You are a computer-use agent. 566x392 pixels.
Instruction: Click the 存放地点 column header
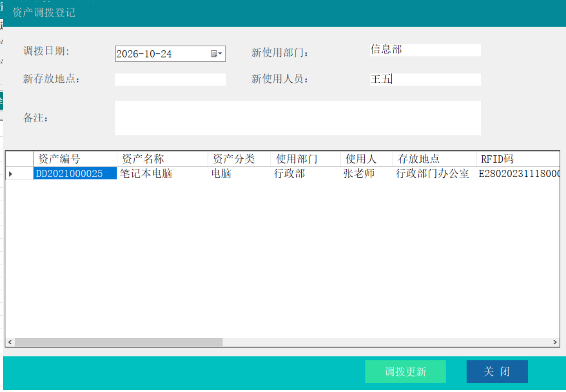coord(435,159)
